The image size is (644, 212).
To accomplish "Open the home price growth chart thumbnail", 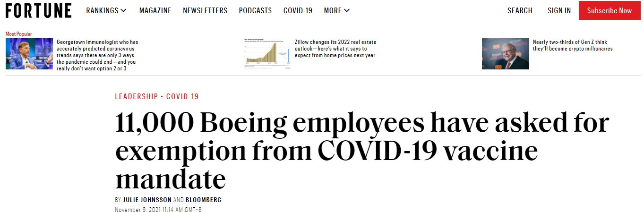I will (267, 54).
